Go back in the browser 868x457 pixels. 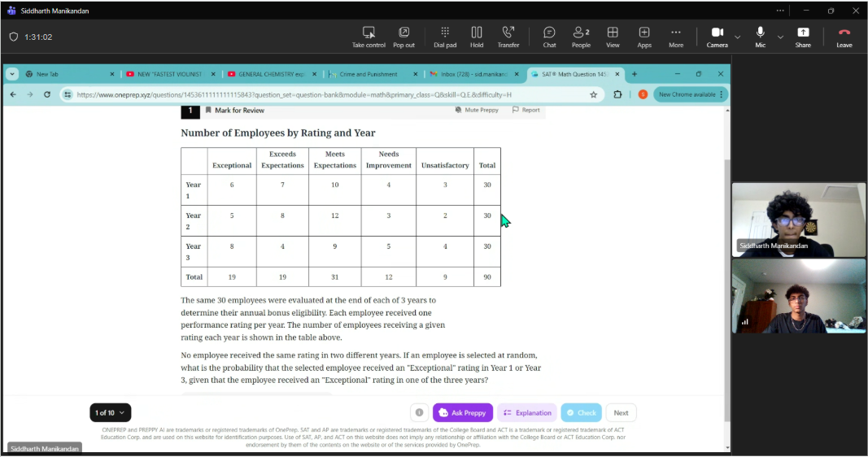coord(13,94)
